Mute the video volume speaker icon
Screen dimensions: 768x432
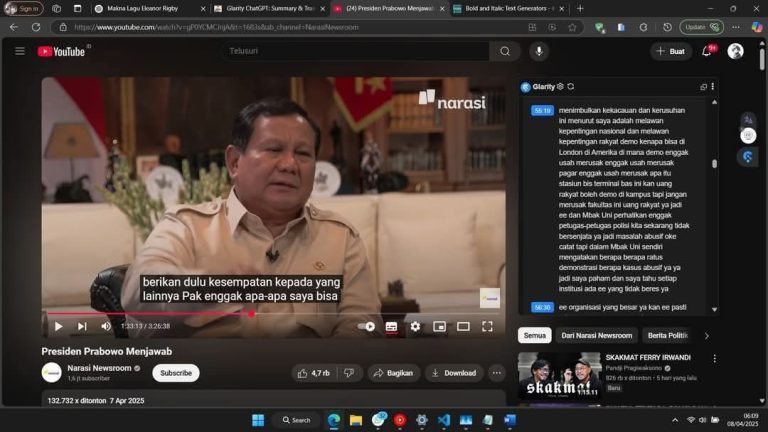click(x=106, y=326)
